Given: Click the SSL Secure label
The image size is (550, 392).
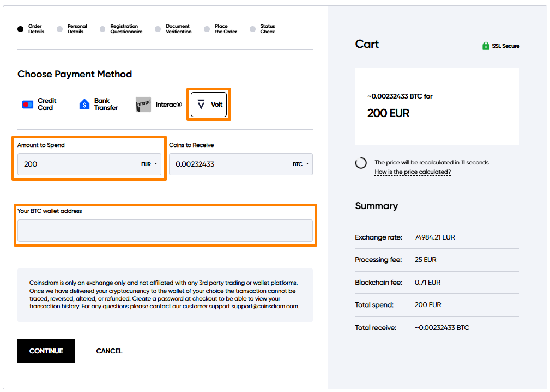Looking at the screenshot, I should click(505, 46).
